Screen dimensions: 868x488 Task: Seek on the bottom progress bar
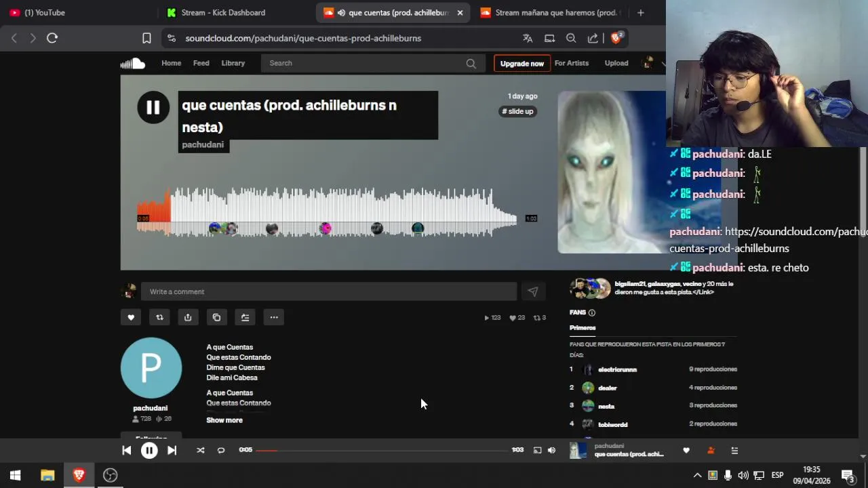click(382, 450)
